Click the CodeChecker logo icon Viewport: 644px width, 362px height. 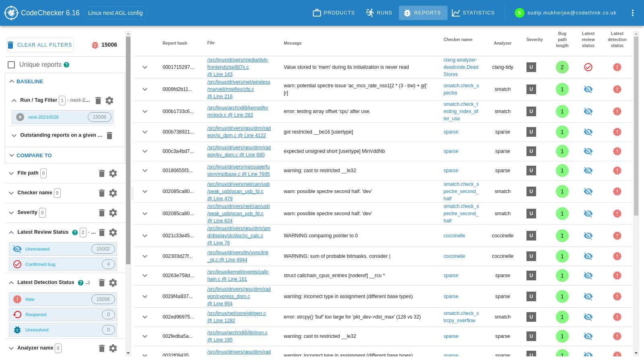[11, 13]
